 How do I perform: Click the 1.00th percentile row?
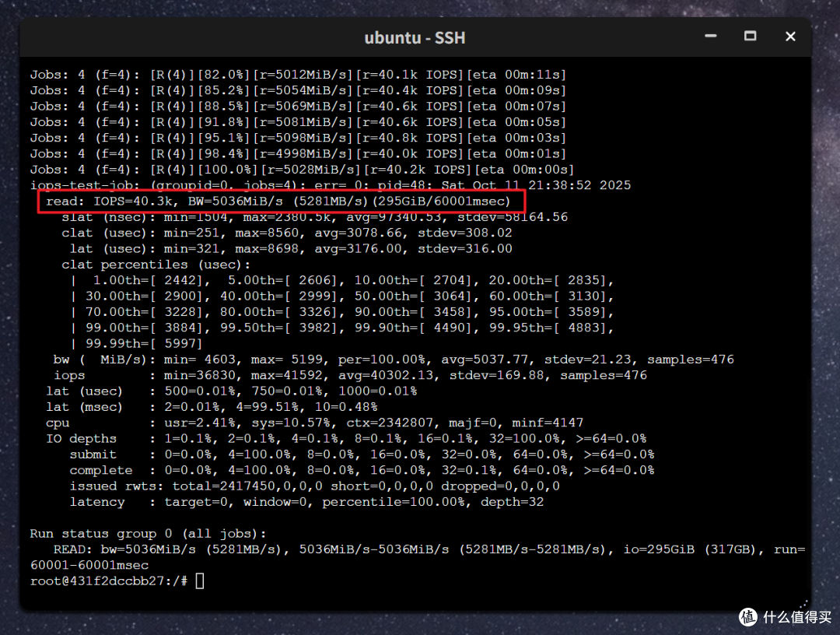click(x=341, y=280)
